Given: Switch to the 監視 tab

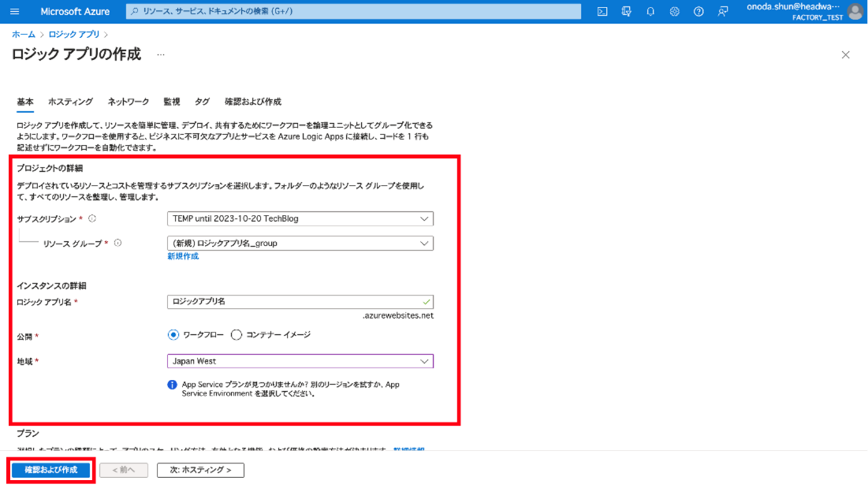Looking at the screenshot, I should (x=172, y=102).
